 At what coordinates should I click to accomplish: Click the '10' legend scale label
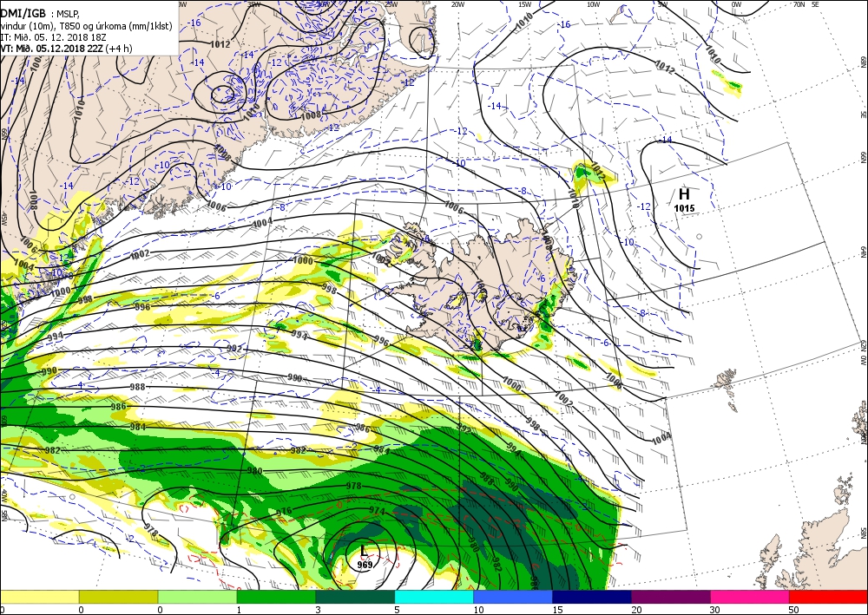[x=478, y=610]
